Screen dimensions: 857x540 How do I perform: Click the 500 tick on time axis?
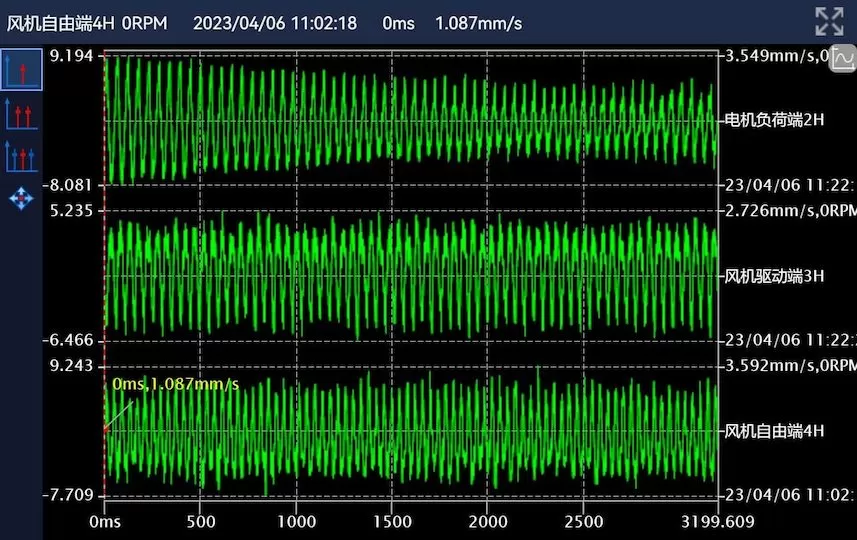tap(200, 522)
